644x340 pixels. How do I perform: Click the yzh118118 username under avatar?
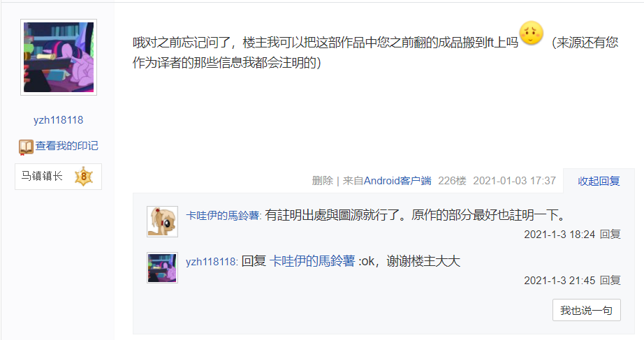point(58,120)
